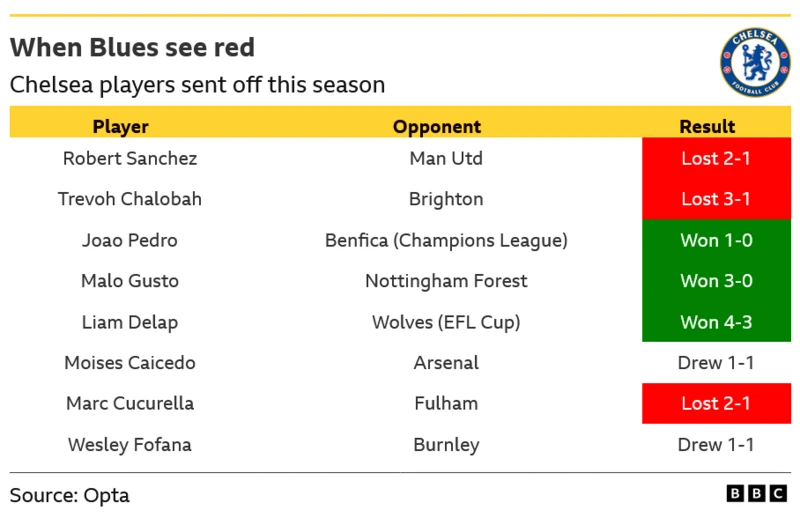Select the Robert Sanchez player name
The width and height of the screenshot is (800, 518).
pos(130,158)
